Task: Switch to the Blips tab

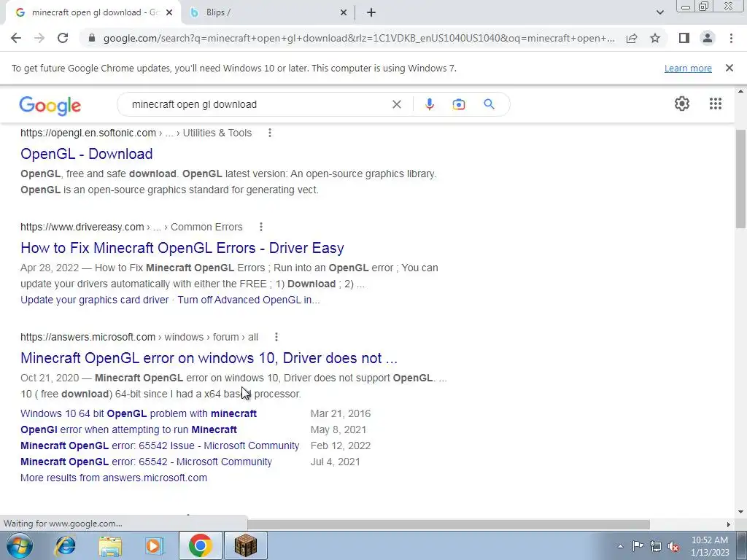Action: (x=267, y=13)
